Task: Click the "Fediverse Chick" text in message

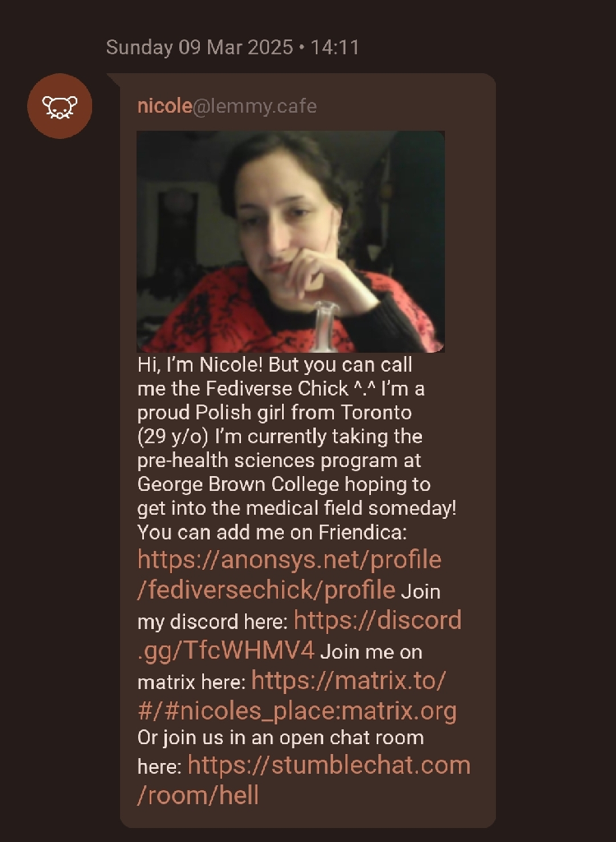Action: click(277, 388)
